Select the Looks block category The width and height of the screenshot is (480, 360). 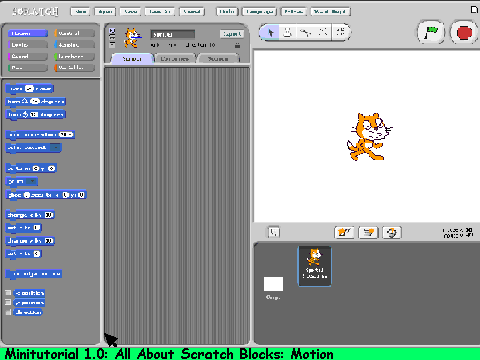28,45
